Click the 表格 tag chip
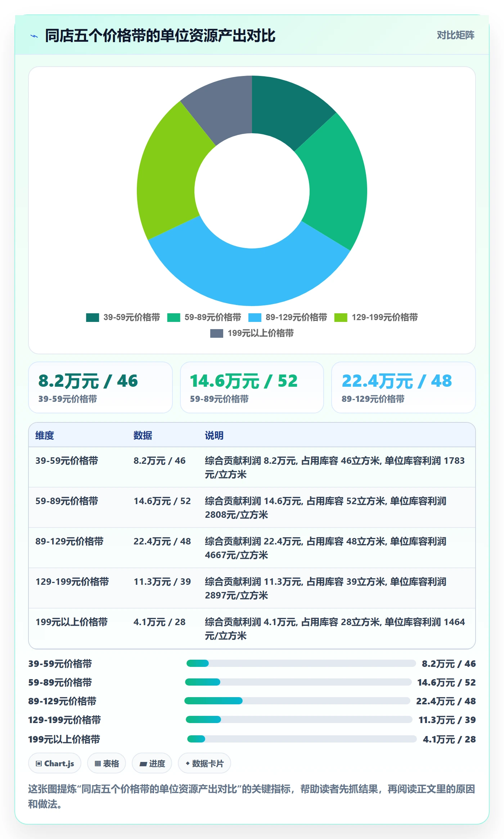 click(x=107, y=763)
